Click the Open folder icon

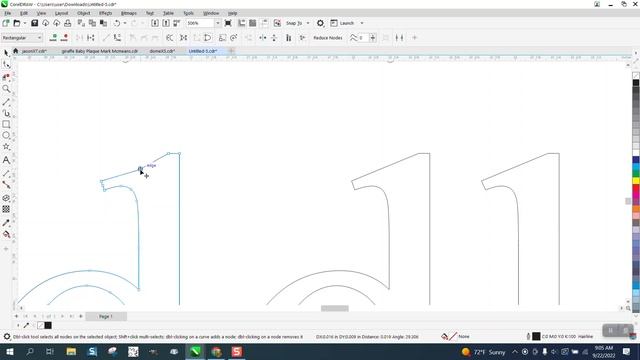point(17,23)
